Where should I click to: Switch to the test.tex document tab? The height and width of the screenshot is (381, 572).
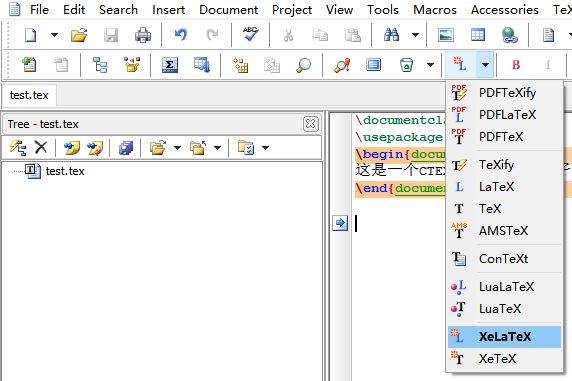coord(29,95)
